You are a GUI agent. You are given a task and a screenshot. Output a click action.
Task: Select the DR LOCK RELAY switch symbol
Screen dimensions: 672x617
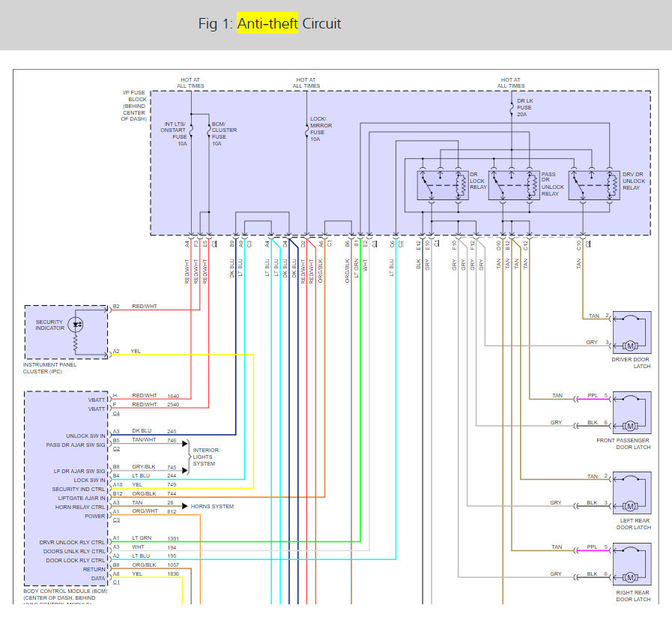(x=443, y=185)
